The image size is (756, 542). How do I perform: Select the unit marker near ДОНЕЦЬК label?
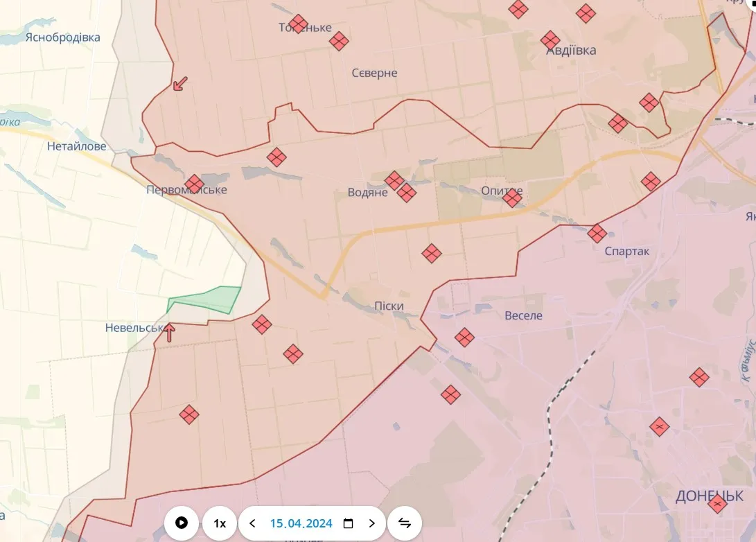(718, 504)
